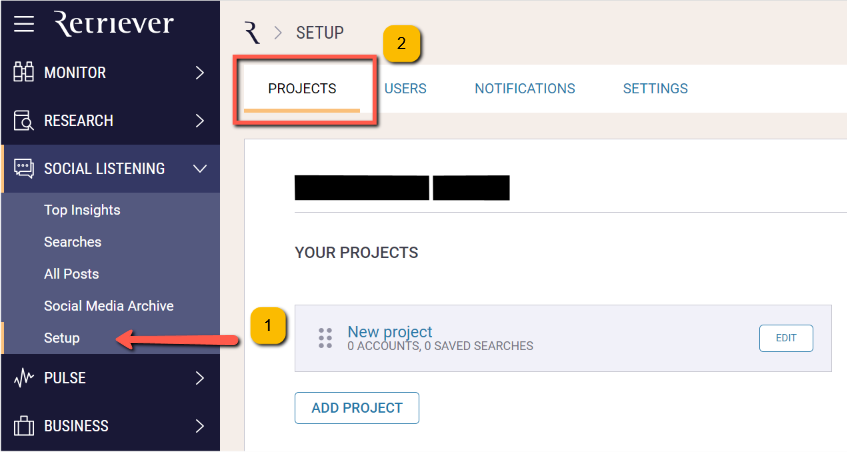Switch to the Users tab
Viewport: 847px width, 452px height.
(x=405, y=89)
